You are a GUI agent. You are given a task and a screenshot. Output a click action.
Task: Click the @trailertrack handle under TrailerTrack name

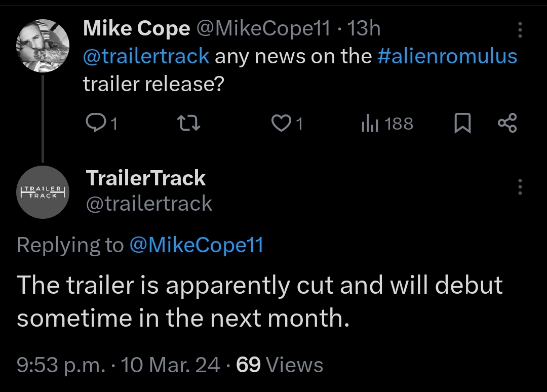click(149, 204)
